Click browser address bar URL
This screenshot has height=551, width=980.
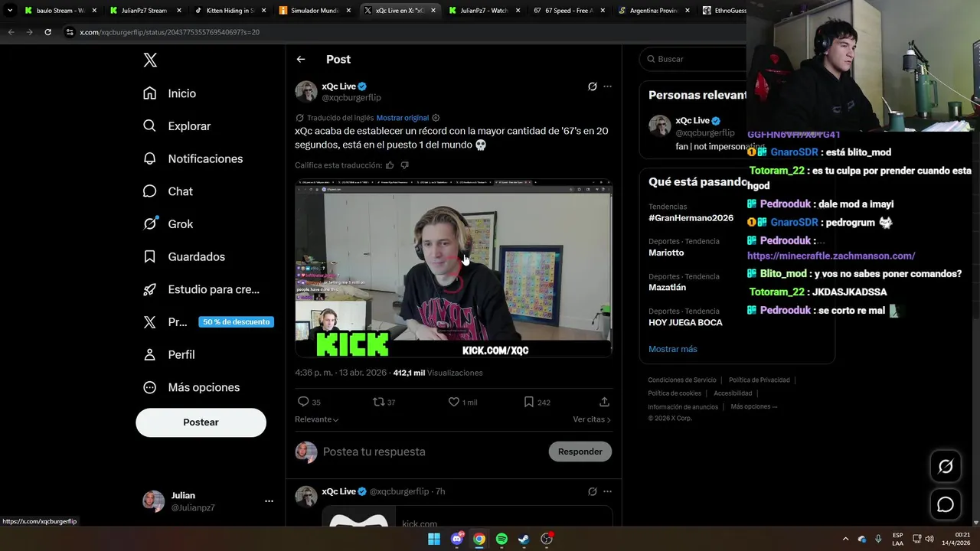[x=169, y=32]
